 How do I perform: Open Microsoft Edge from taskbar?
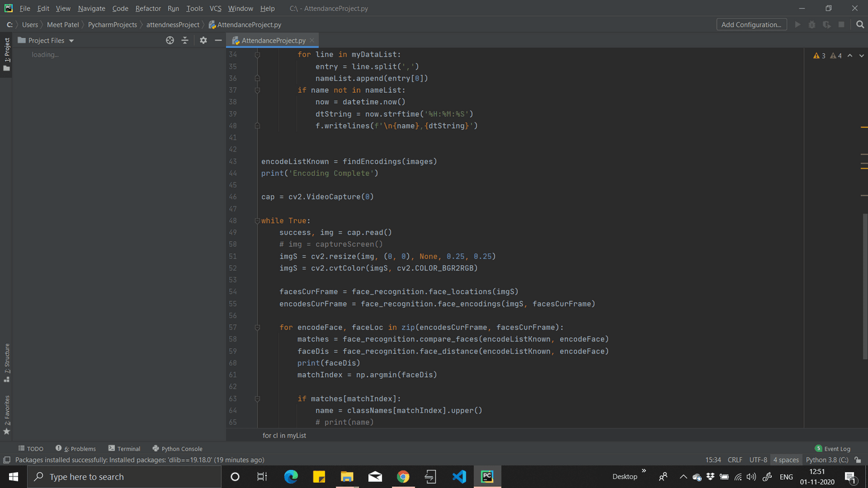(x=291, y=477)
